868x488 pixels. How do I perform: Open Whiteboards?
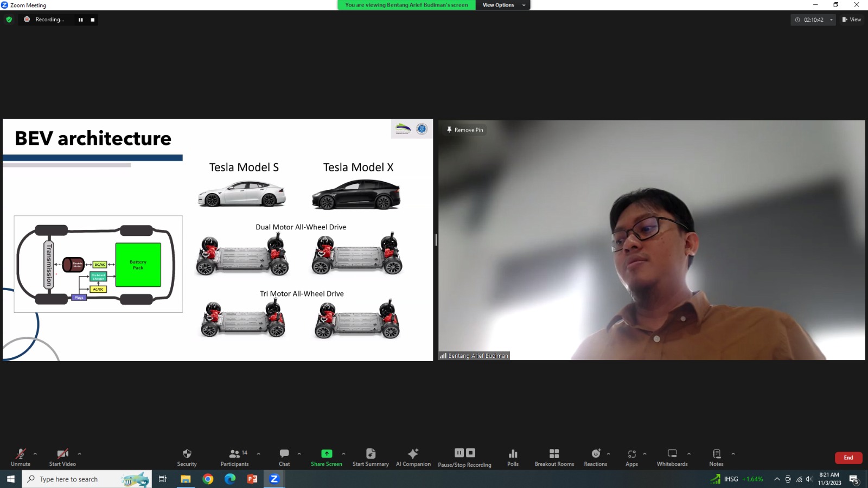coord(672,457)
